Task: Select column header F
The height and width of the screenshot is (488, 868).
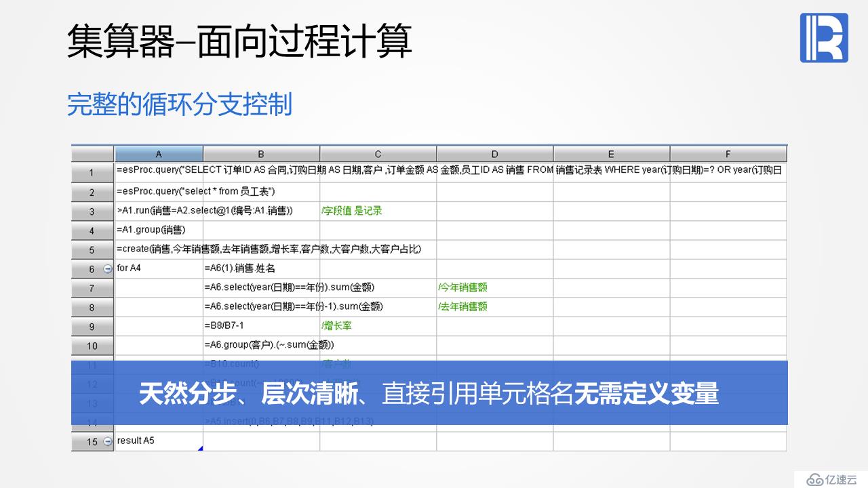Action: (x=728, y=154)
